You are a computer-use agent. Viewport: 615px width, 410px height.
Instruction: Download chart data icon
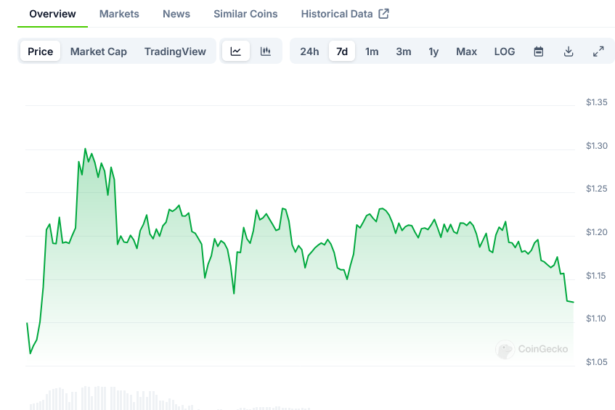coord(568,51)
